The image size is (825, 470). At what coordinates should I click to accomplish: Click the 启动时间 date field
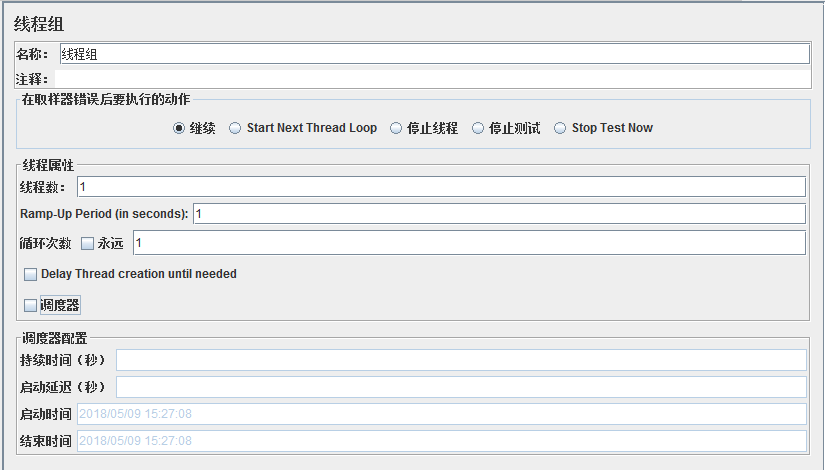pyautogui.click(x=440, y=414)
